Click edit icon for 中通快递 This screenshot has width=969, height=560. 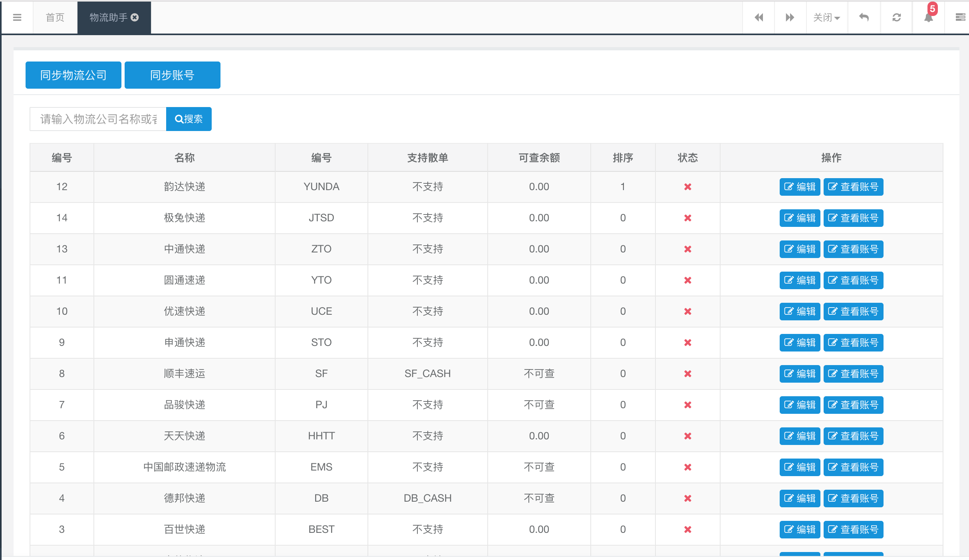pyautogui.click(x=798, y=249)
